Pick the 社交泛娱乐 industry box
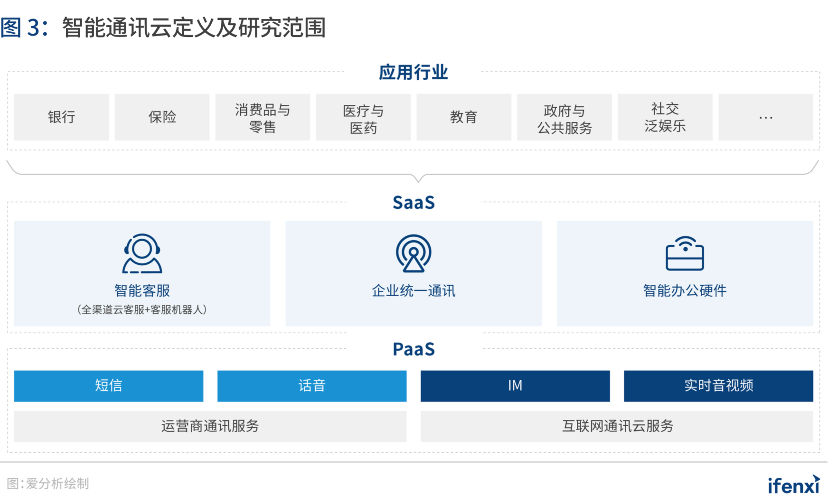This screenshot has height=504, width=828. [665, 117]
